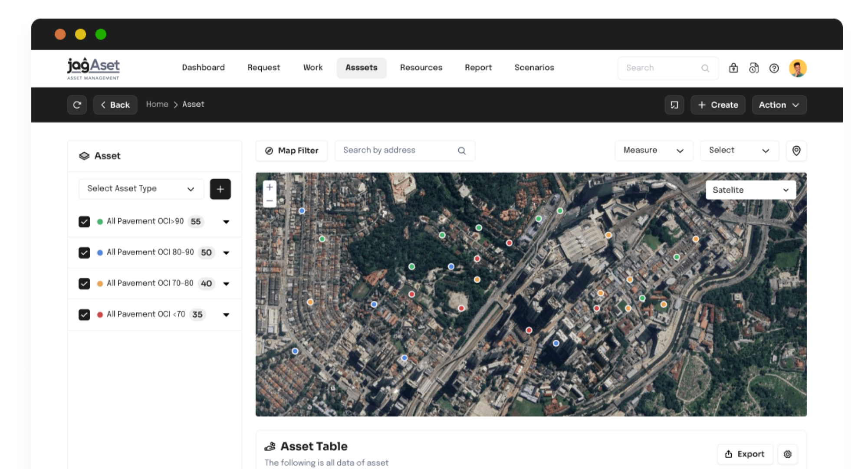The height and width of the screenshot is (469, 868).
Task: Click the Export button
Action: (745, 454)
